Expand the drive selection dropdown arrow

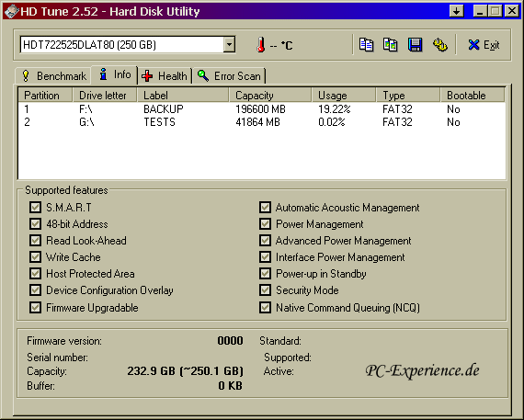pyautogui.click(x=229, y=44)
